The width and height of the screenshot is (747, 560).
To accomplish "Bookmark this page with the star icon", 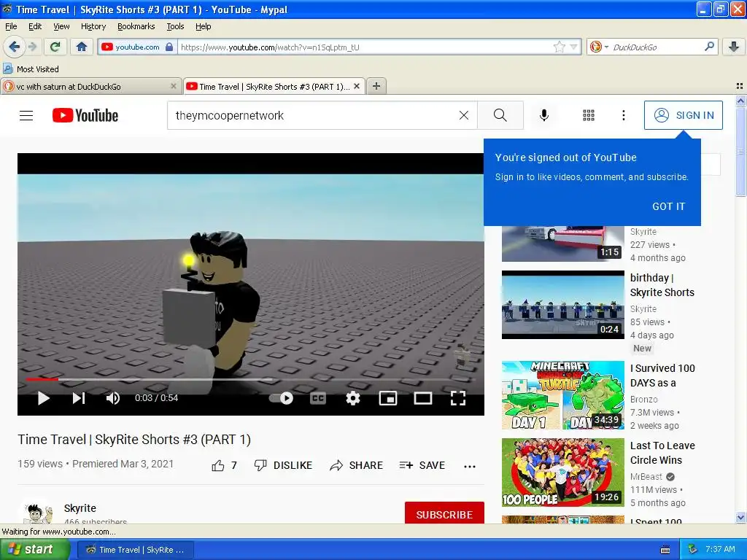I will pyautogui.click(x=560, y=47).
